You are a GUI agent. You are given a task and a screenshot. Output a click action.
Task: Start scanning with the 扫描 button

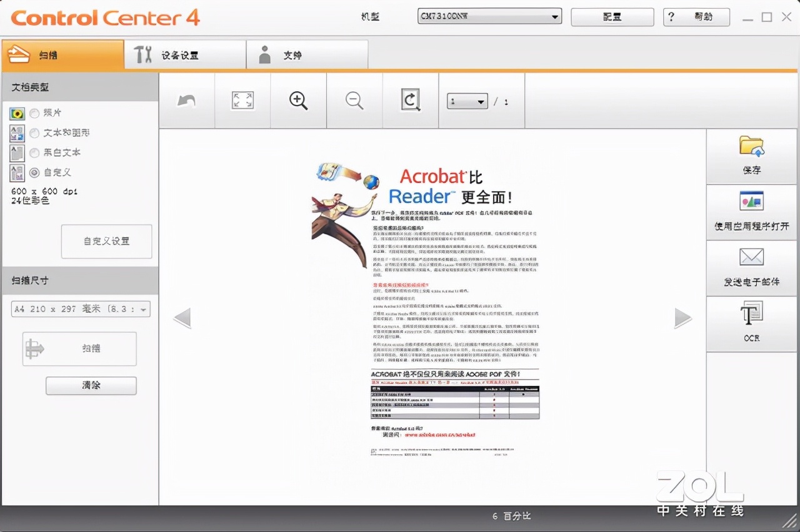point(79,348)
